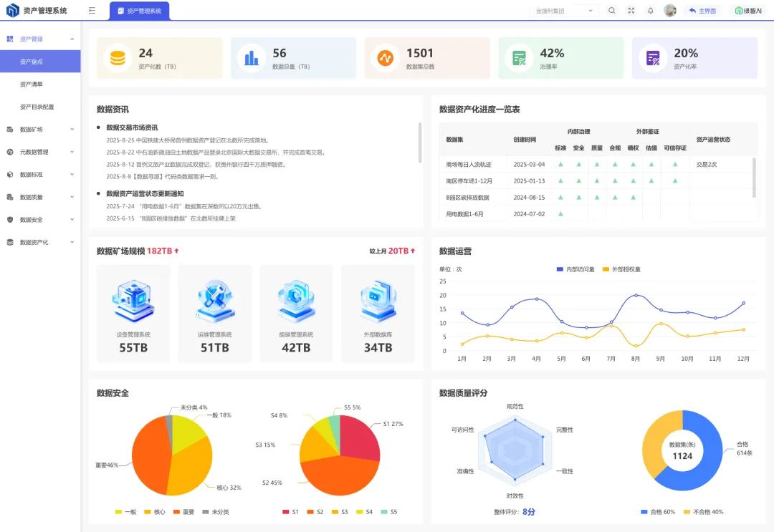Viewport: 774px width, 532px height.
Task: Click the user avatar picture
Action: pos(670,10)
